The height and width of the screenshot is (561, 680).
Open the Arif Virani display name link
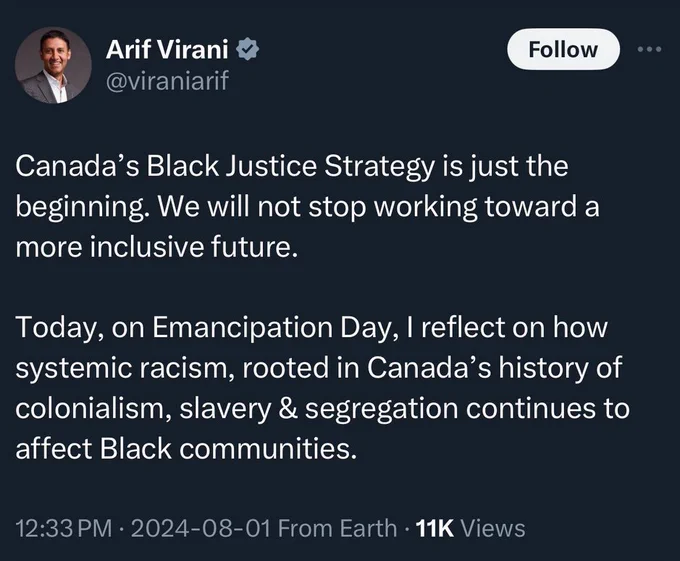point(167,49)
